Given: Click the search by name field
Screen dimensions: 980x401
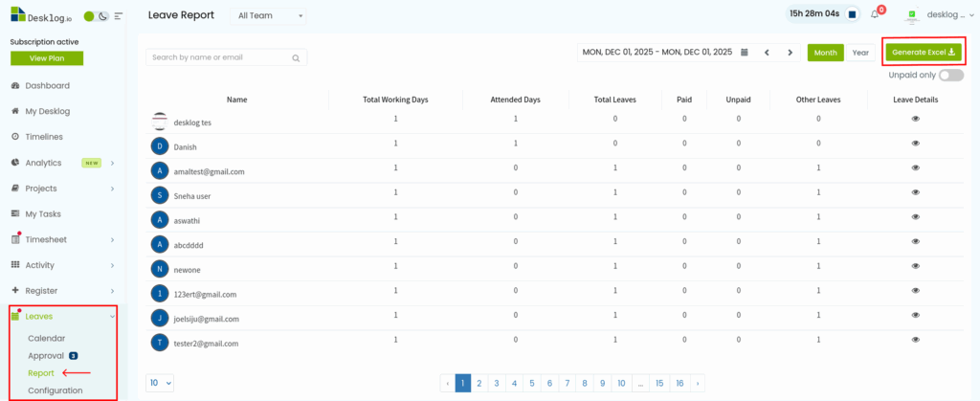Looking at the screenshot, I should point(220,57).
